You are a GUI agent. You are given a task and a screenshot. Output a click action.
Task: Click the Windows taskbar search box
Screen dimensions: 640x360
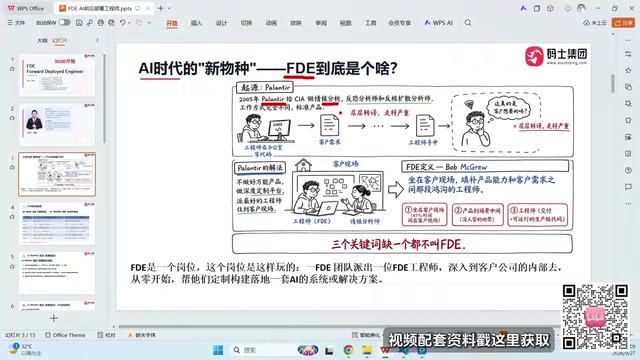pos(262,350)
